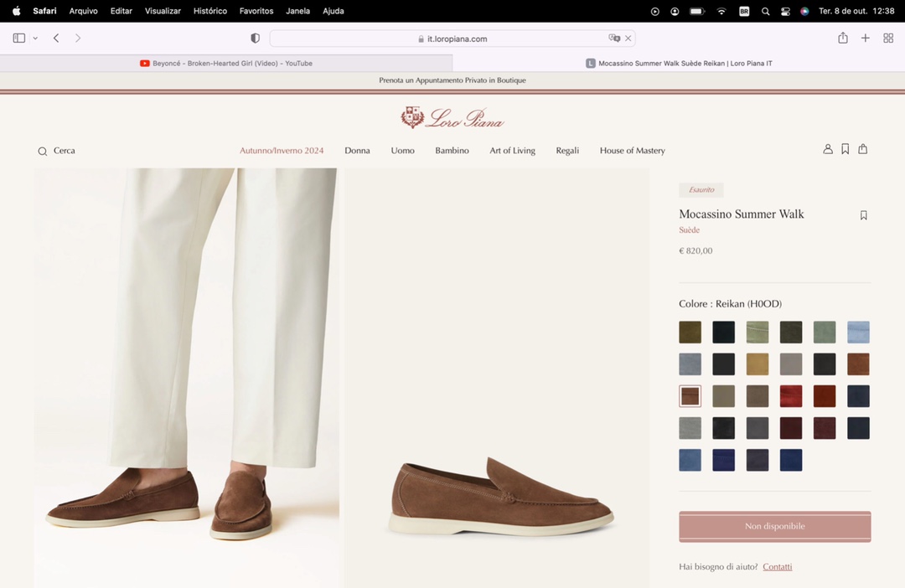Screen dimensions: 905x588
Task: Click the Safari share icon
Action: point(843,39)
